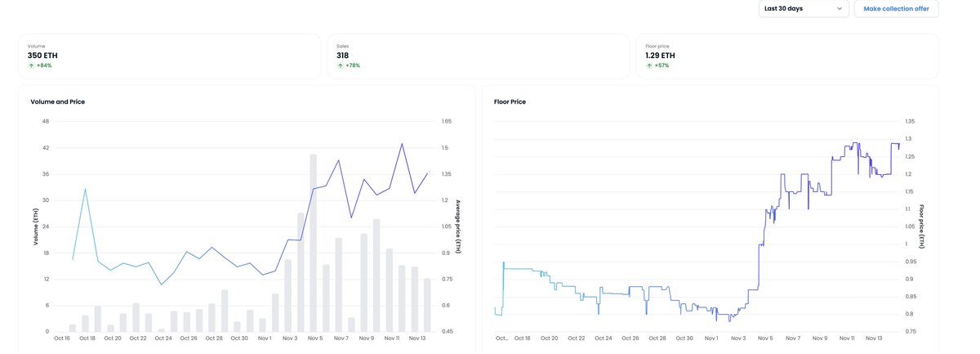The height and width of the screenshot is (354, 980).
Task: Click the average price spike near Oct 18
Action: coord(85,189)
